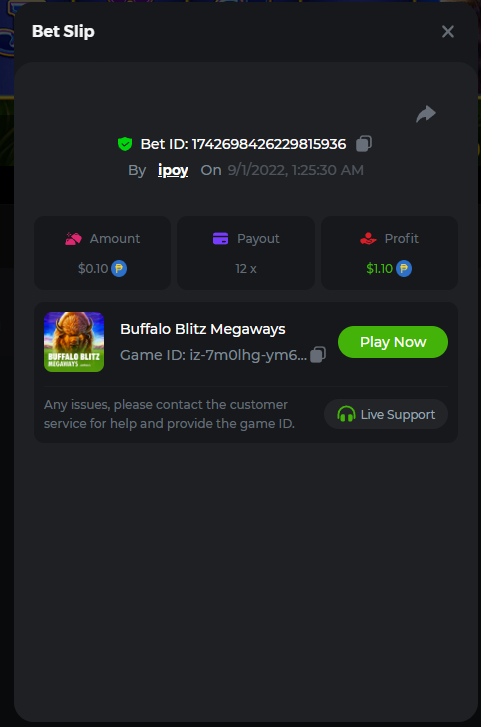Click the Buffalo Blitz Megaways title
481x727 pixels.
tap(203, 329)
